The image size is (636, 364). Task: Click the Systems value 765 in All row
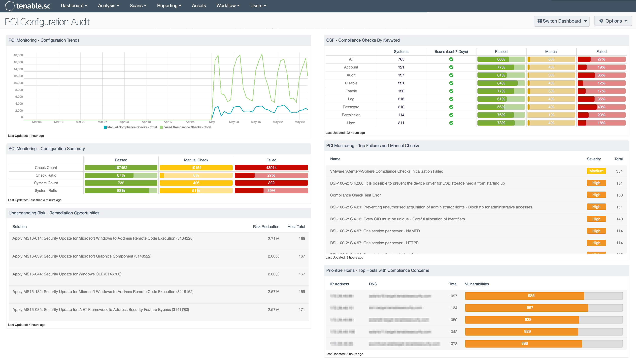tap(401, 59)
